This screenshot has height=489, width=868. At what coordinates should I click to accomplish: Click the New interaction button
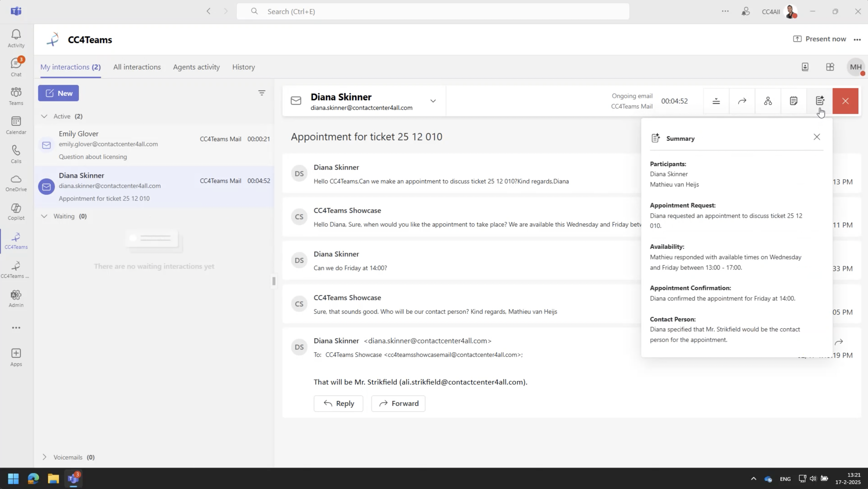(x=58, y=93)
